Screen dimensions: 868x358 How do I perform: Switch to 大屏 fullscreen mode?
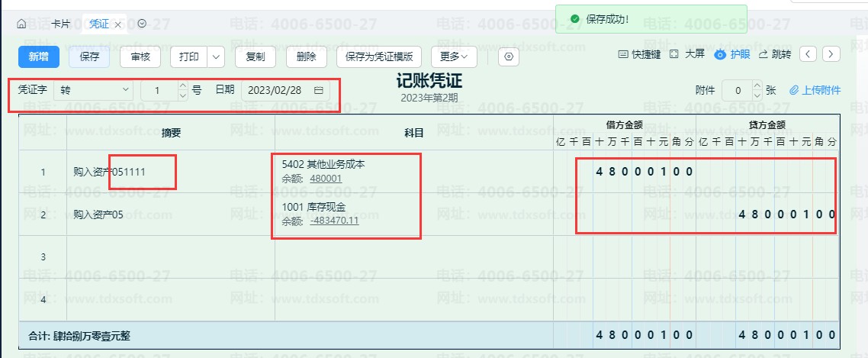[686, 54]
